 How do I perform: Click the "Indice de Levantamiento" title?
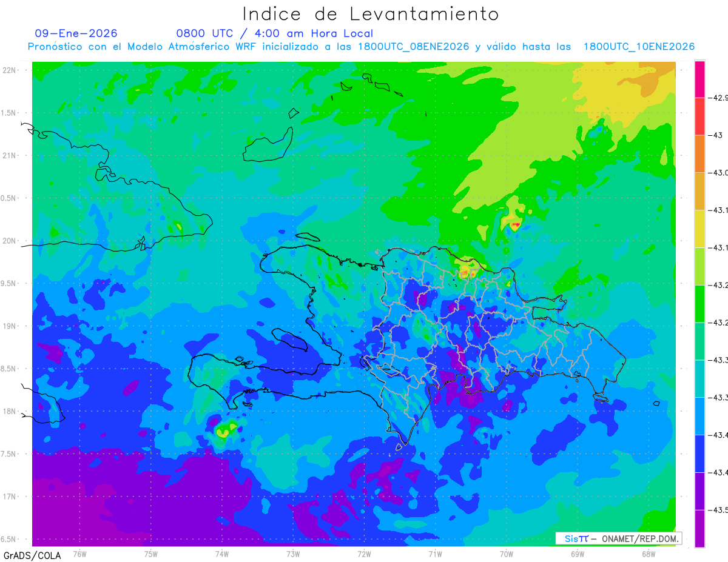tap(371, 14)
